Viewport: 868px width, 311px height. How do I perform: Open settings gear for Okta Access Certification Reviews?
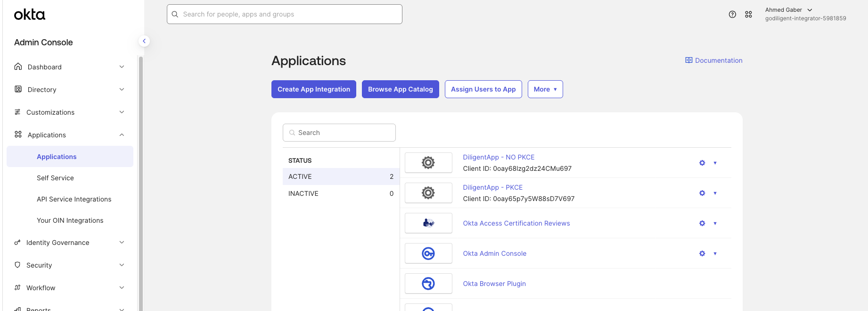click(x=702, y=223)
